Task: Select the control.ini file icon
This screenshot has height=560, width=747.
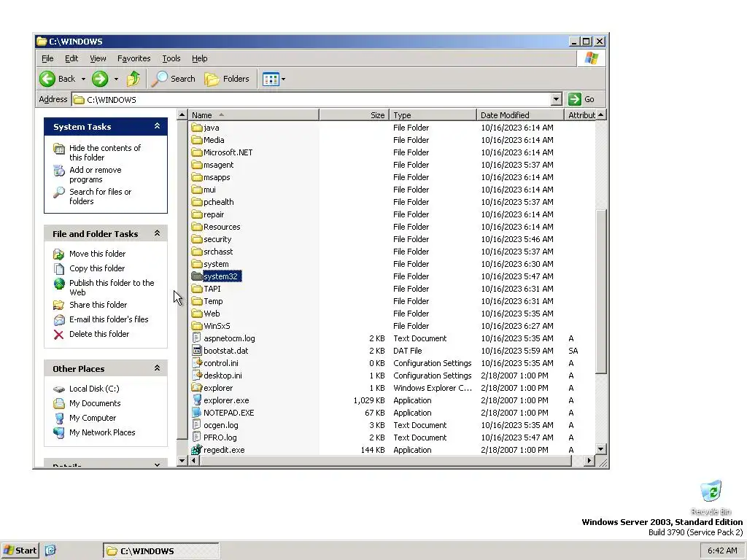Action: 197,363
